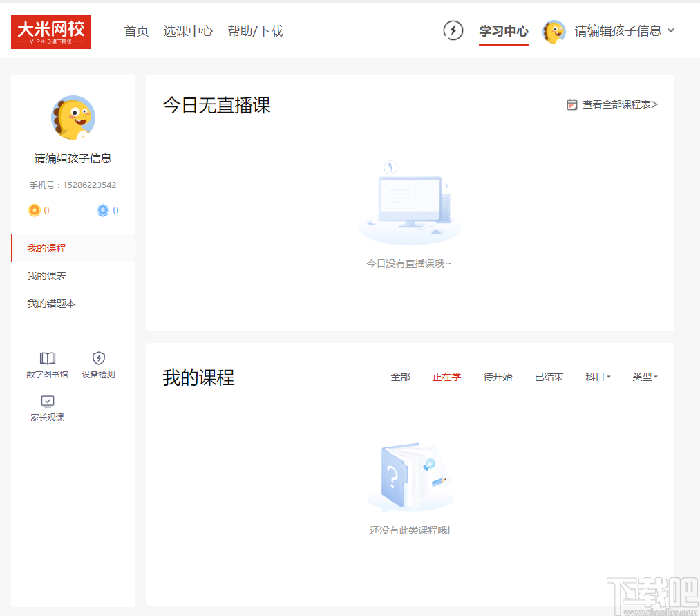
Task: Click the 大米网校 logo
Action: pyautogui.click(x=50, y=31)
